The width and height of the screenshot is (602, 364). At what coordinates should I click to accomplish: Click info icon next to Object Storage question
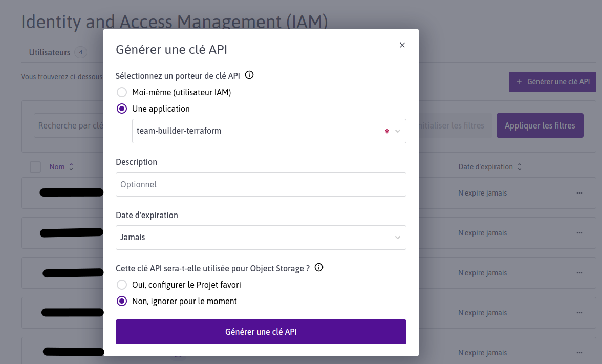(x=319, y=268)
